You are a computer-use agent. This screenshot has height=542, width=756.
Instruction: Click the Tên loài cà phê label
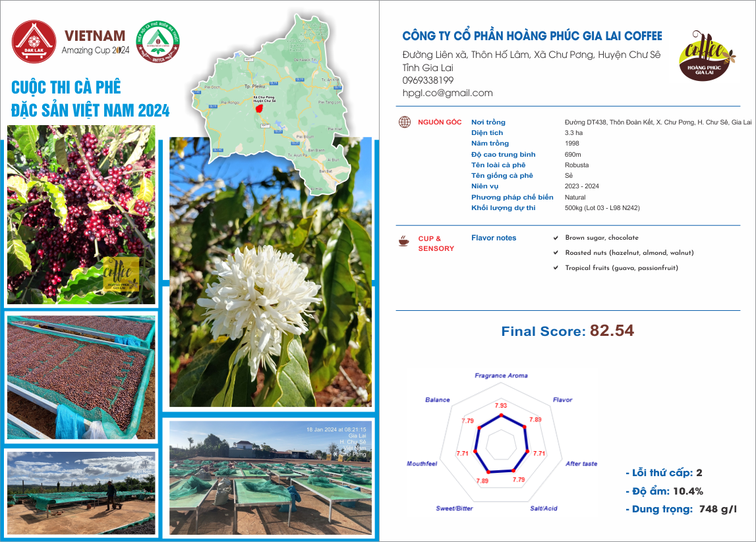(x=498, y=165)
